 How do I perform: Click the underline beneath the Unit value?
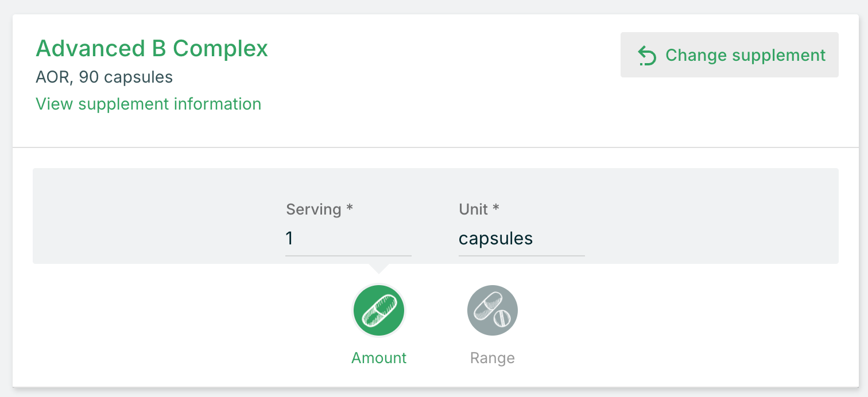(x=522, y=255)
